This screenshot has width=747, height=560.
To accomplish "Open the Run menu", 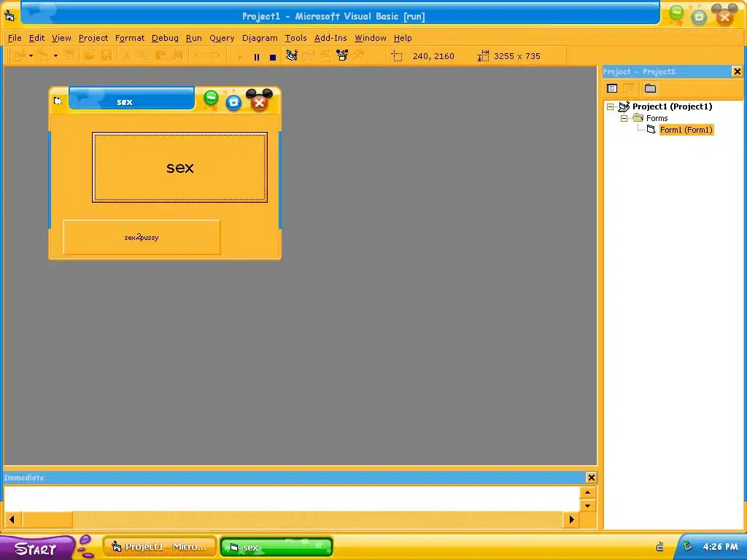I will (194, 38).
